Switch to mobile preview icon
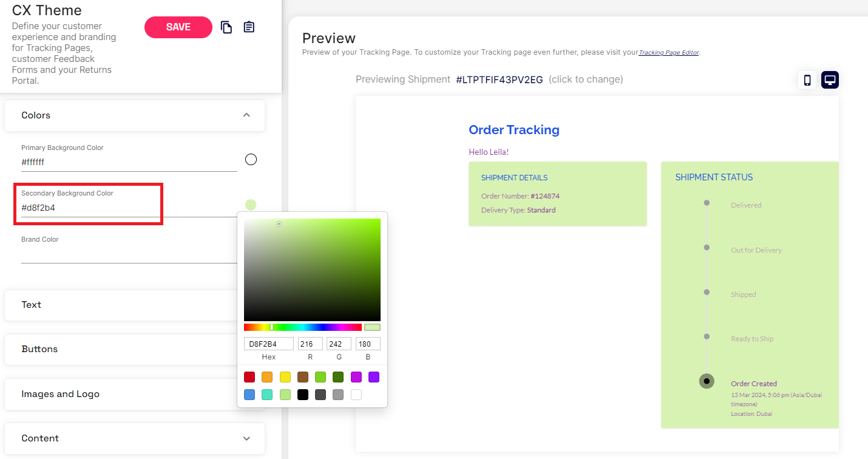 (x=807, y=80)
